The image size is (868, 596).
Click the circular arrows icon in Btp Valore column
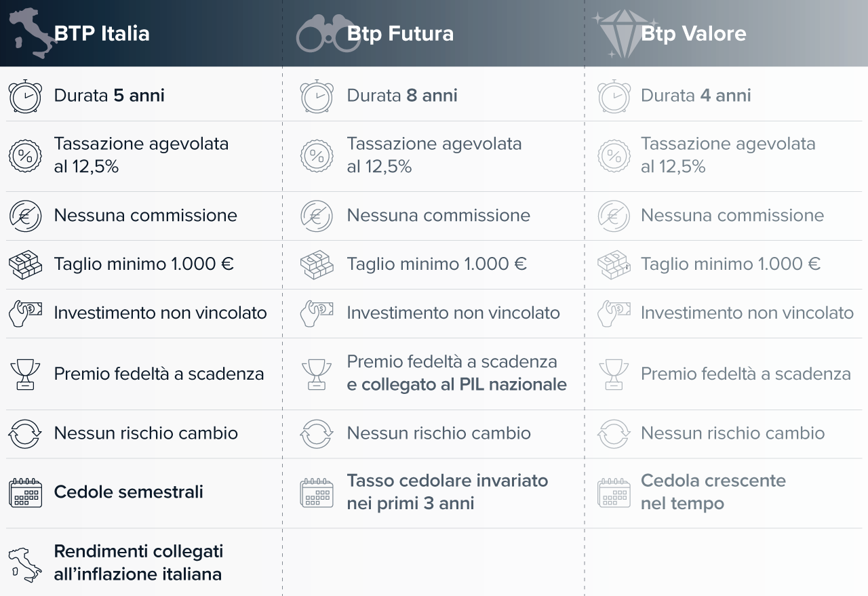(x=614, y=434)
